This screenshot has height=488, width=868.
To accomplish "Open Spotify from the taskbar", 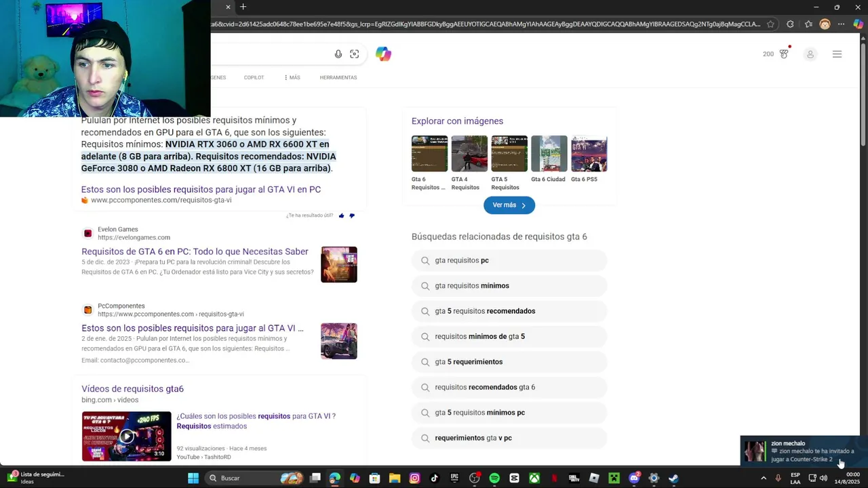I will point(494,478).
